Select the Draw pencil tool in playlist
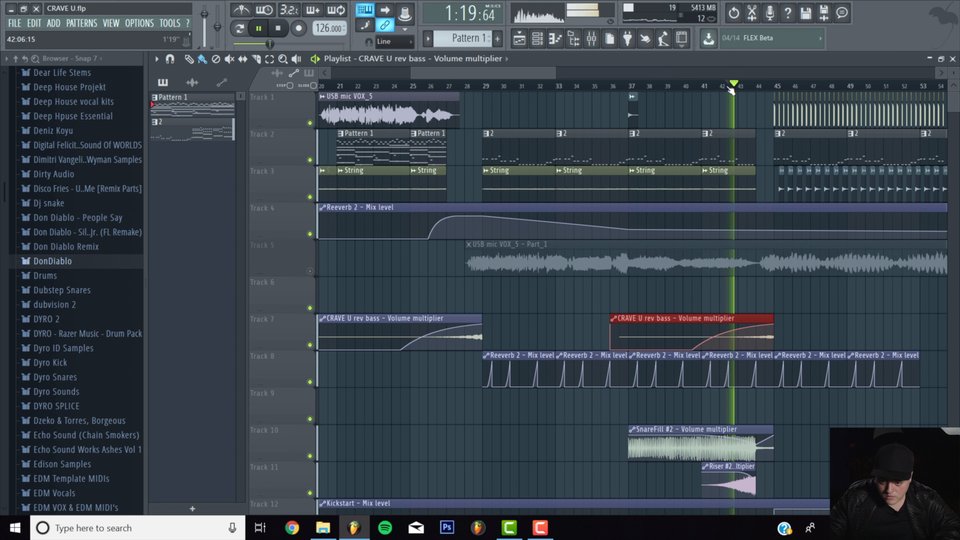 pyautogui.click(x=189, y=59)
